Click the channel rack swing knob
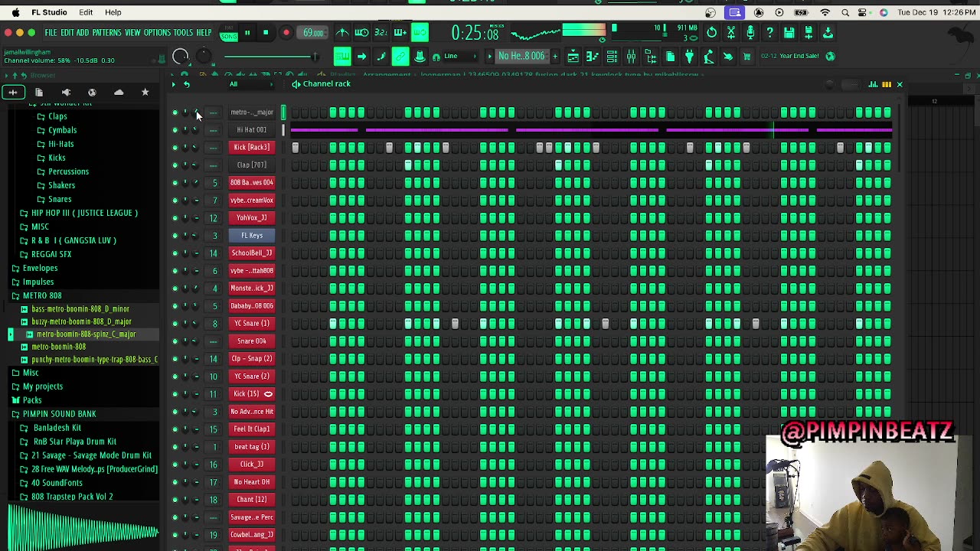Image resolution: width=980 pixels, height=551 pixels. 830,84
